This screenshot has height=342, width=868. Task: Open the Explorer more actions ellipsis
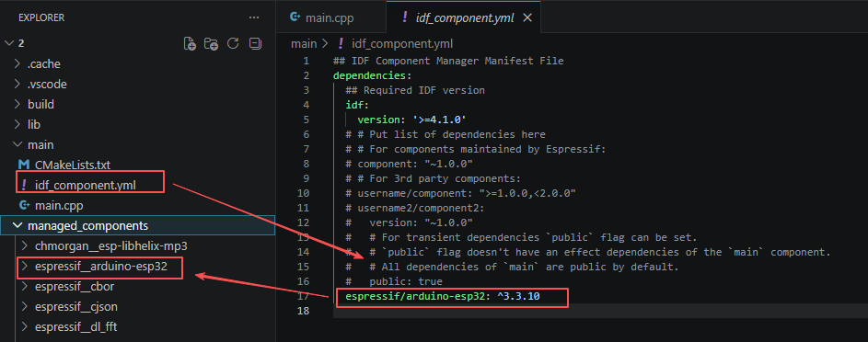(254, 17)
